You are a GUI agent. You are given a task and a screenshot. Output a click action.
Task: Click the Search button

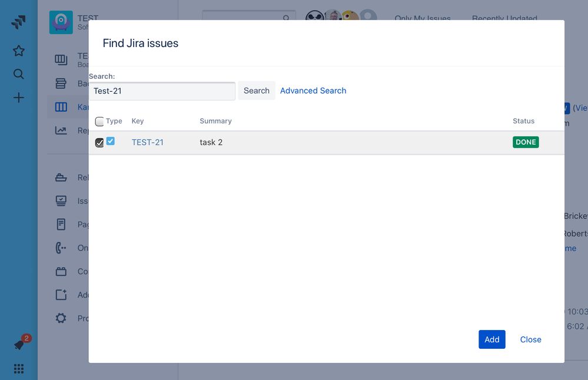click(257, 91)
